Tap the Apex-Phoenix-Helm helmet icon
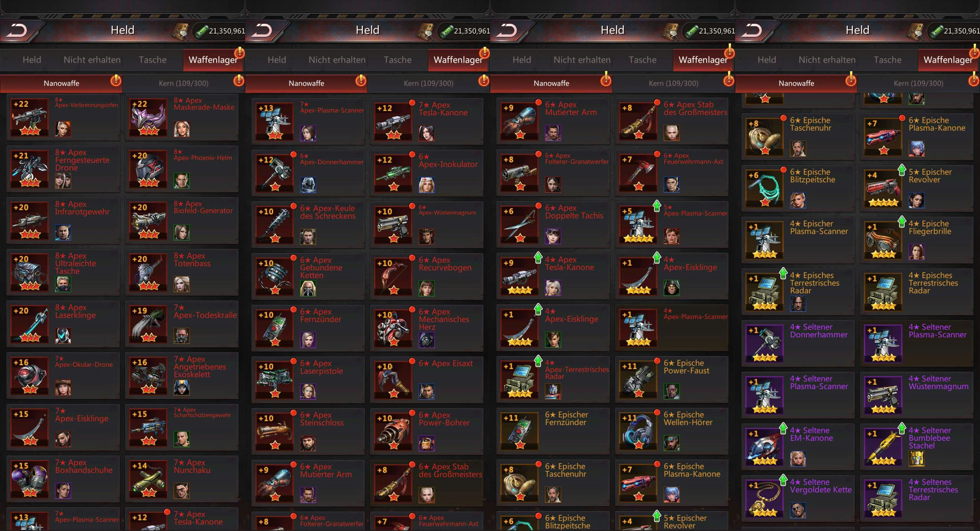The width and height of the screenshot is (980, 531). [148, 169]
